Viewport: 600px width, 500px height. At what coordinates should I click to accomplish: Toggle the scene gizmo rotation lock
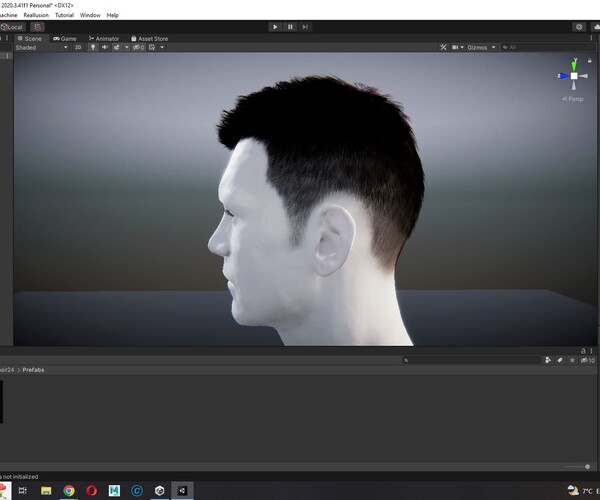pos(590,60)
